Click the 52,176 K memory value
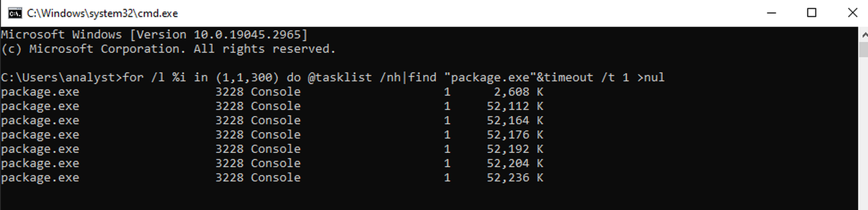This screenshot has height=210, width=868. pyautogui.click(x=515, y=134)
